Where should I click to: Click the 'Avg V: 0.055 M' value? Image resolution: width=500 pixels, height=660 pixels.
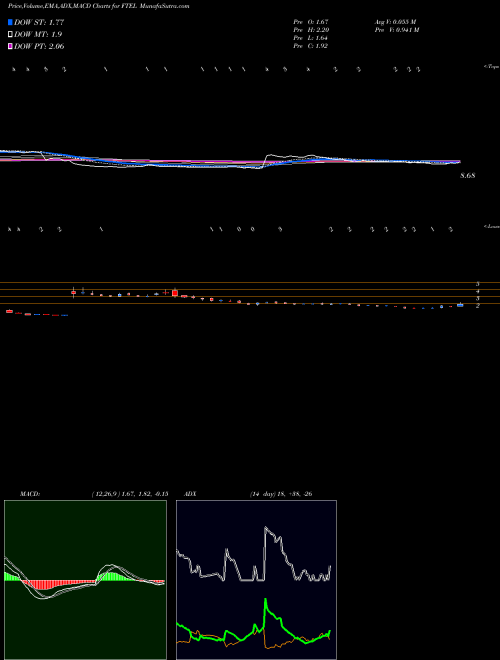coord(395,22)
